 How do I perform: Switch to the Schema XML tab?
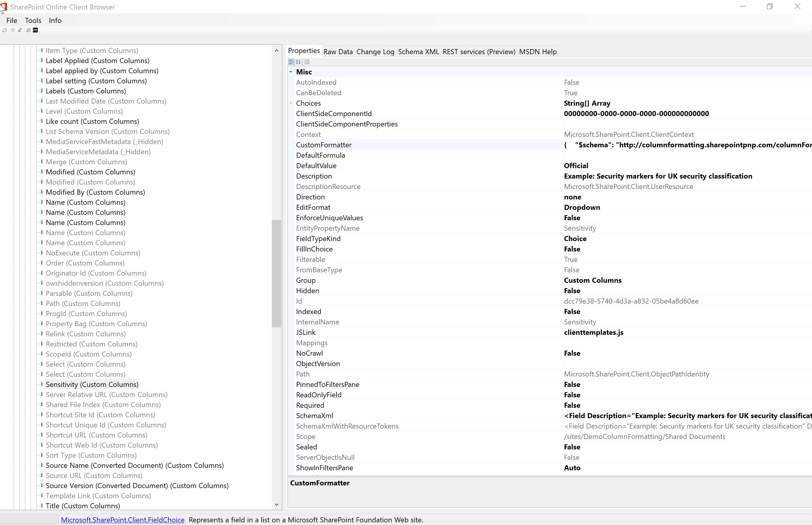click(418, 51)
